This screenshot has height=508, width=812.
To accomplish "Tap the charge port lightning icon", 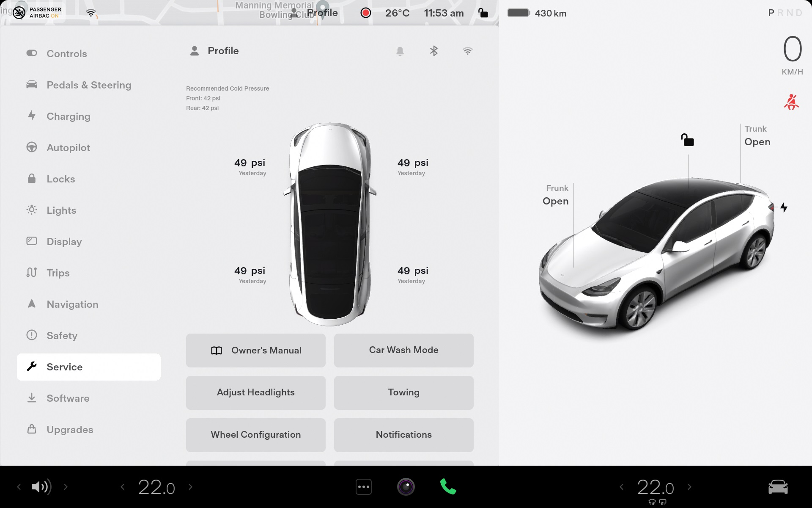I will click(x=784, y=207).
